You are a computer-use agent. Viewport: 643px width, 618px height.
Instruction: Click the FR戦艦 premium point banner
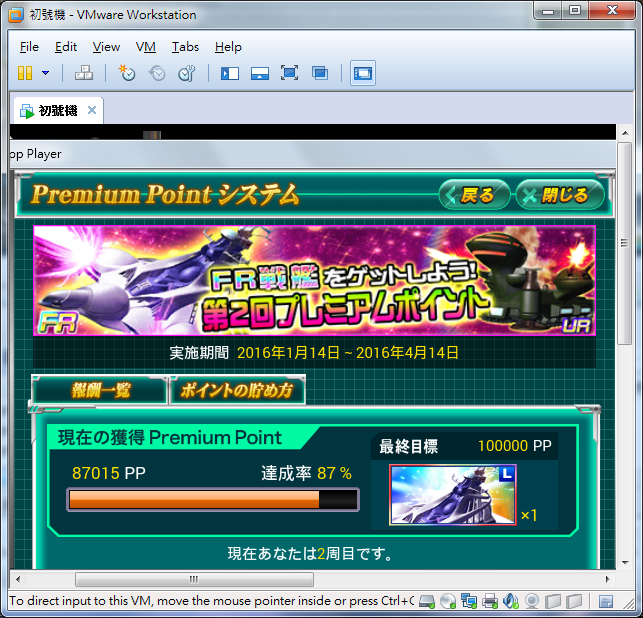(314, 280)
